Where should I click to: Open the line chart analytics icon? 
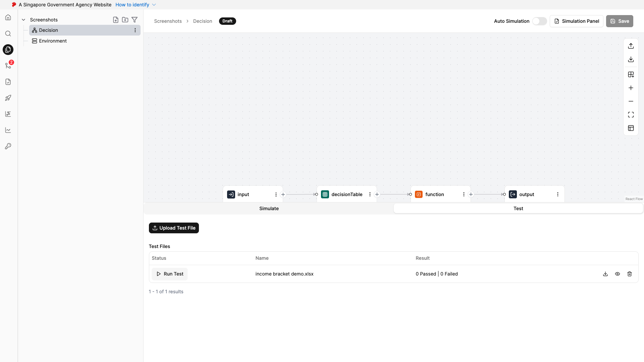[x=8, y=130]
